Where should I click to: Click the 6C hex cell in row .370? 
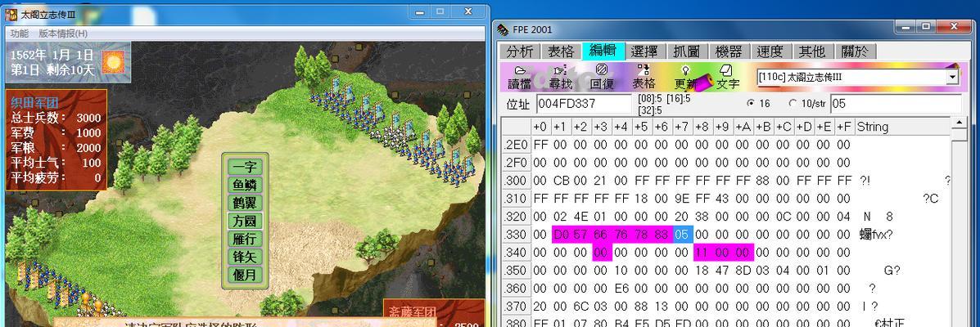580,307
